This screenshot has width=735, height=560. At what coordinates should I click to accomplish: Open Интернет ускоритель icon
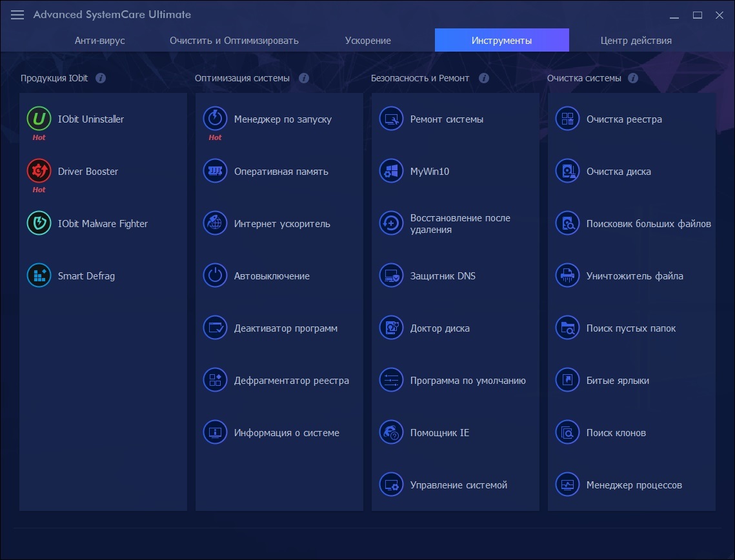(x=215, y=223)
